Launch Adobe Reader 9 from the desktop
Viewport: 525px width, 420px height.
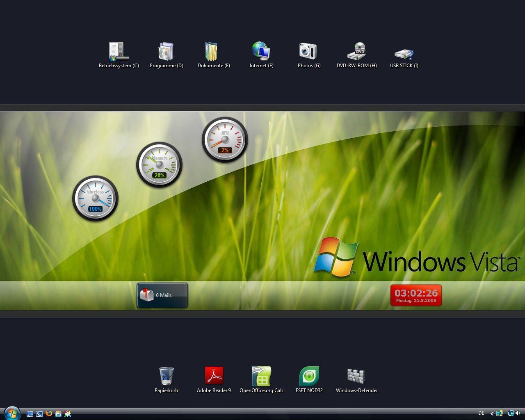[x=214, y=380]
